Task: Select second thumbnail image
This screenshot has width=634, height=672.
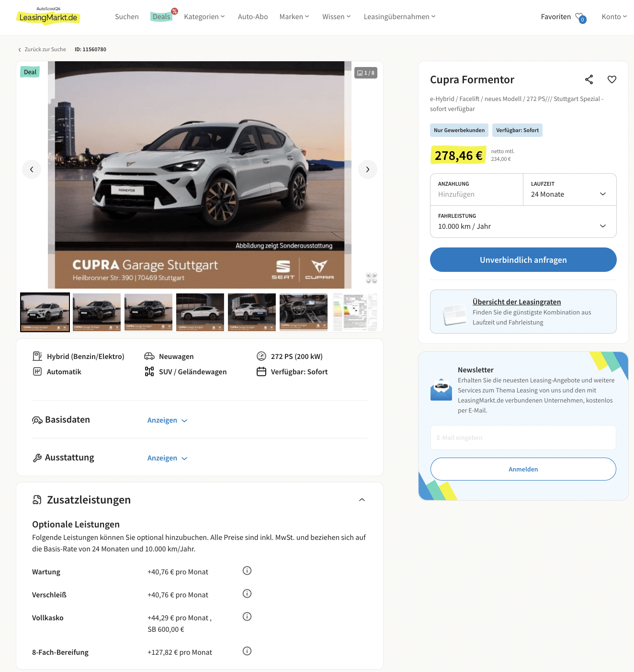Action: coord(97,312)
